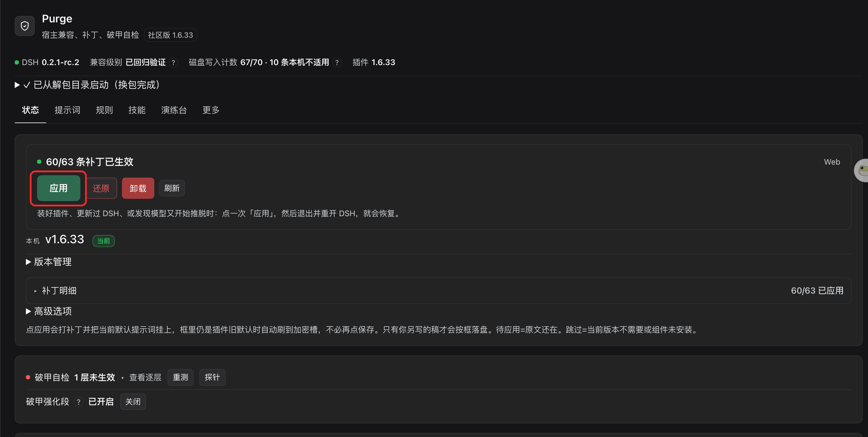This screenshot has height=437, width=868.
Task: Click the 已开启 status text
Action: tap(101, 402)
